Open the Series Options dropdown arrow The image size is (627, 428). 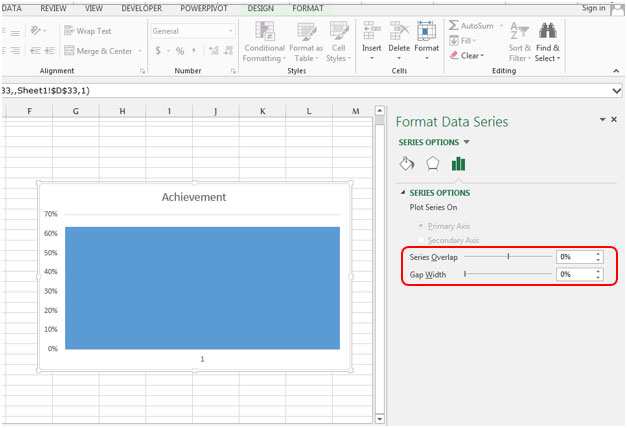pyautogui.click(x=466, y=142)
